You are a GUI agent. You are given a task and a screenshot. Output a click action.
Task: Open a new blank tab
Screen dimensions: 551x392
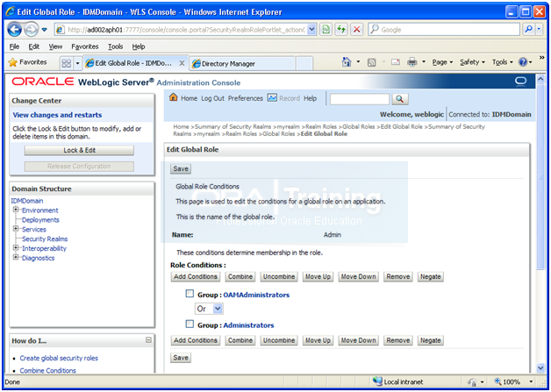304,63
